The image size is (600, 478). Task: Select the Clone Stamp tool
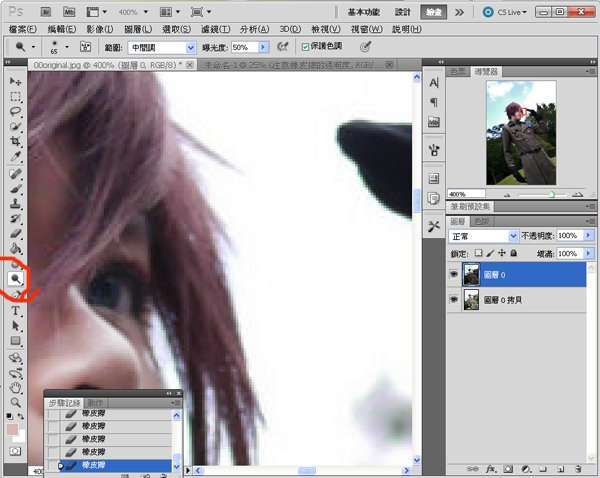point(15,204)
